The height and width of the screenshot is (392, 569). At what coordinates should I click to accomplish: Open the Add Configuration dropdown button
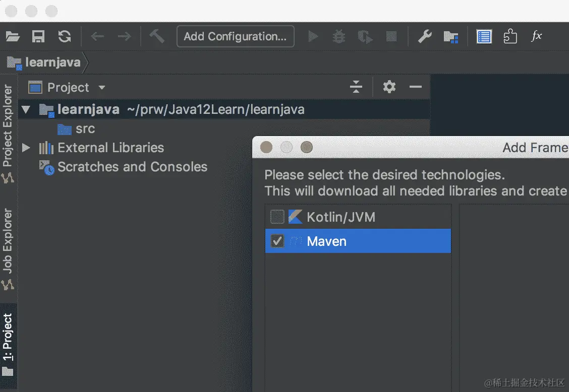tap(235, 36)
